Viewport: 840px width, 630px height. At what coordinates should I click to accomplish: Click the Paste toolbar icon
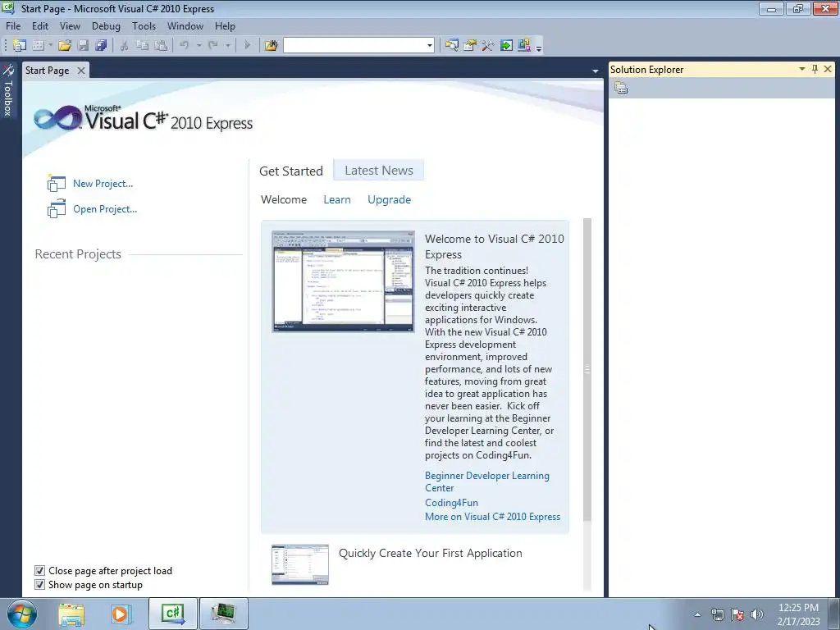pos(160,46)
